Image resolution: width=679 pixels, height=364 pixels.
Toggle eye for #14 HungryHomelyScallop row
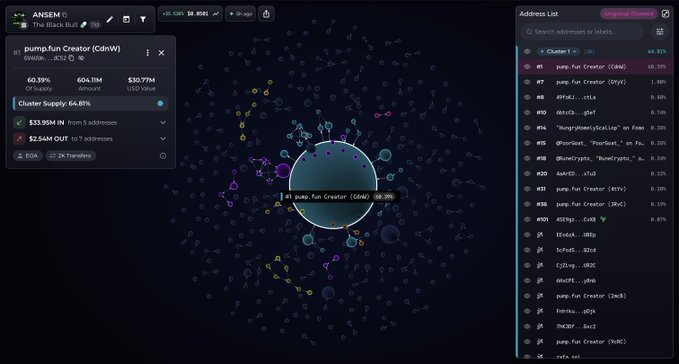pyautogui.click(x=527, y=128)
